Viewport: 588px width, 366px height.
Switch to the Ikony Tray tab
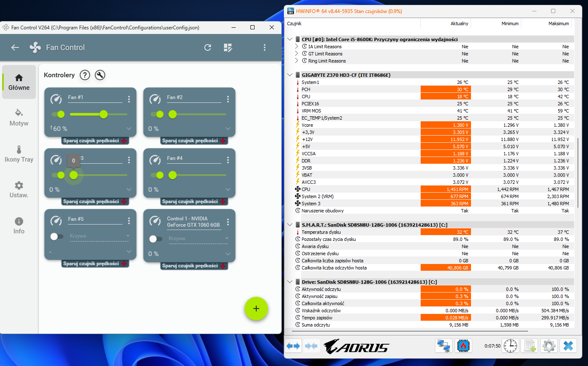[x=19, y=154]
